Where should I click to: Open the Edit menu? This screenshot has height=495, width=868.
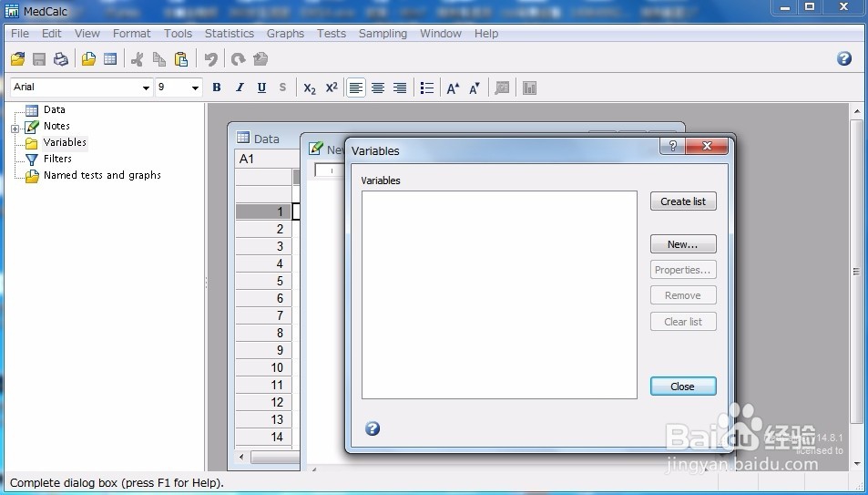point(52,33)
